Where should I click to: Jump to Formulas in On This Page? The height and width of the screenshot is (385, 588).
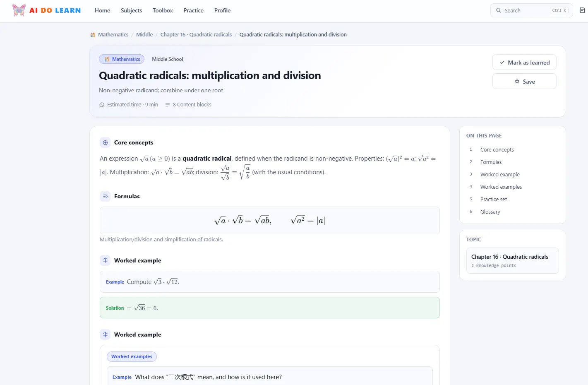point(491,162)
